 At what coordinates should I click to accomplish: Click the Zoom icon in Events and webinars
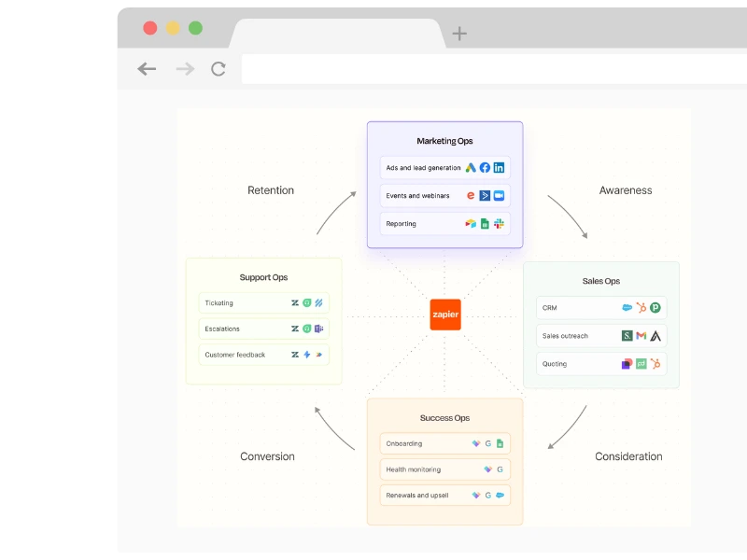[499, 196]
